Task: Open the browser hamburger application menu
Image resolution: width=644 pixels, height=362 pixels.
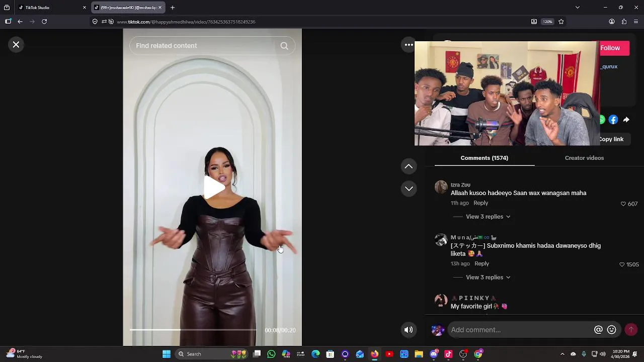Action: tap(636, 22)
